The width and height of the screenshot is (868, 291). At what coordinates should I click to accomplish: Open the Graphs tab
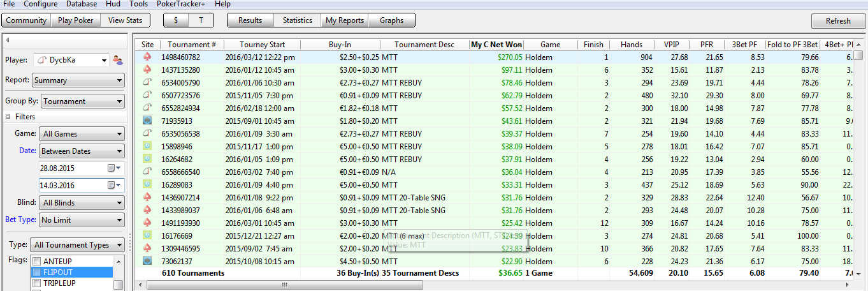coord(391,20)
